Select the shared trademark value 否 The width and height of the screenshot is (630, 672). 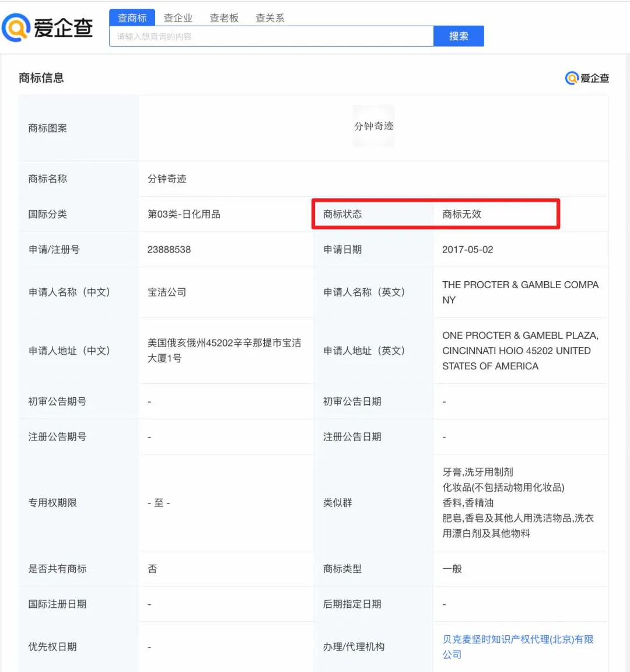point(152,569)
